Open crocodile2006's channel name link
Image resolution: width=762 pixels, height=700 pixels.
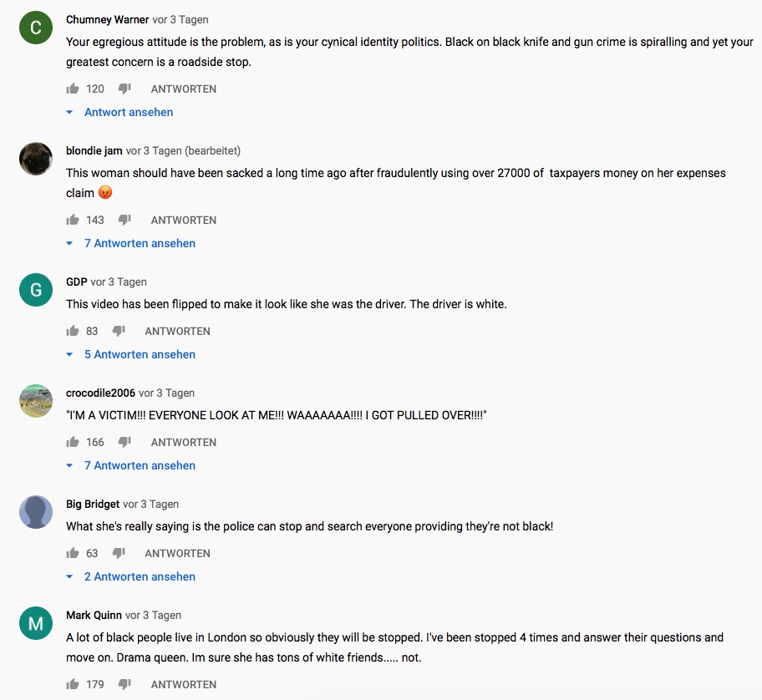[x=100, y=393]
